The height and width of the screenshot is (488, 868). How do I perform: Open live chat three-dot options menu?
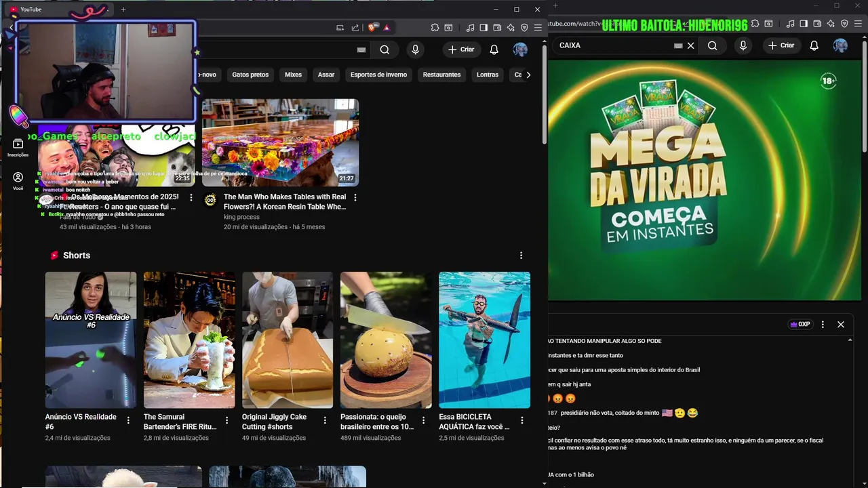click(823, 325)
